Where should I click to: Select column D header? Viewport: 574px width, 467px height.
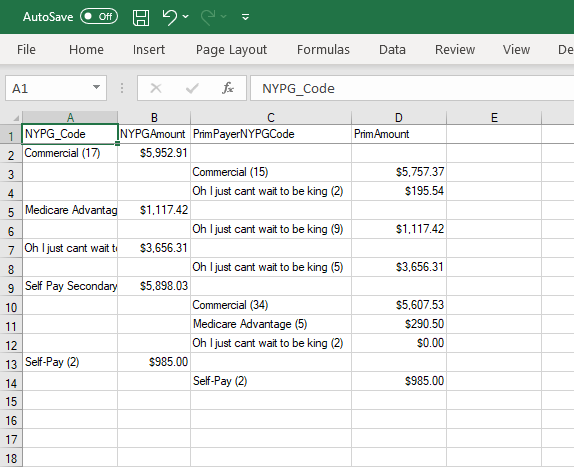[x=399, y=118]
